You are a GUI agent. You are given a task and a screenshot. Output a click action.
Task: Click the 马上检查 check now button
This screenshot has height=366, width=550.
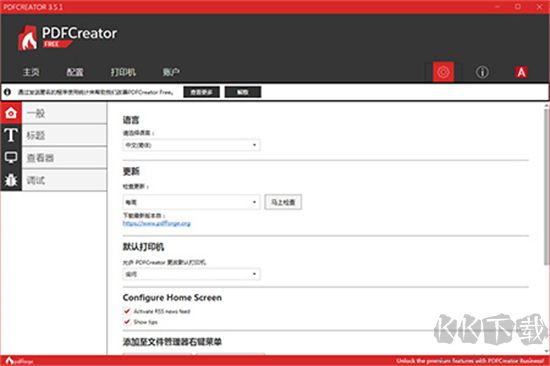pos(283,202)
